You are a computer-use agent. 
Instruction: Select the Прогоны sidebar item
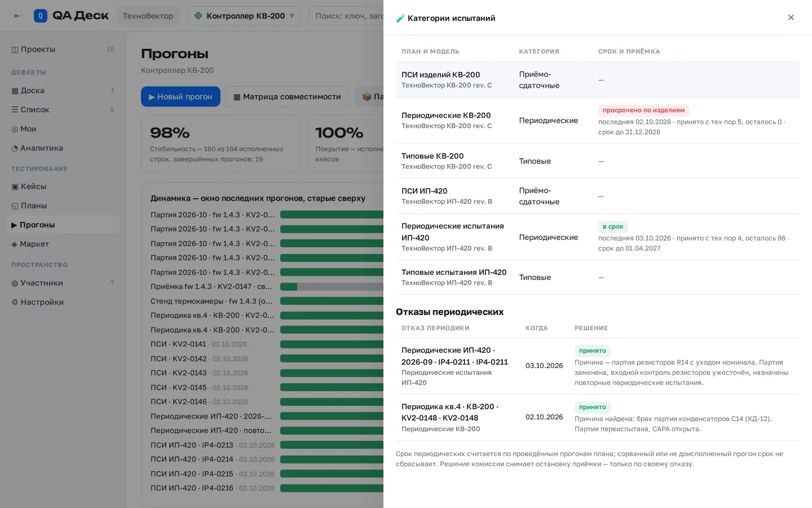[x=63, y=225]
